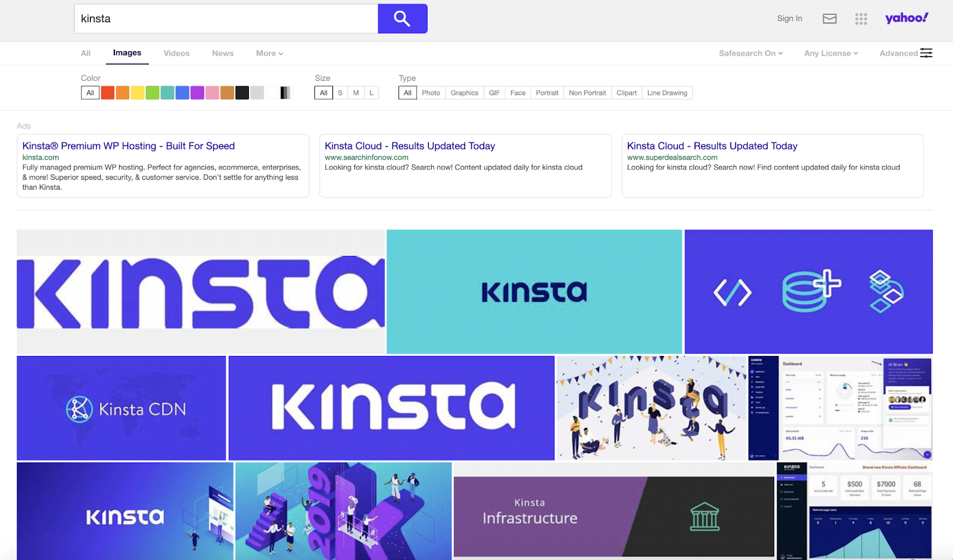The image size is (953, 560).
Task: Switch to the All results tab
Action: pos(86,54)
